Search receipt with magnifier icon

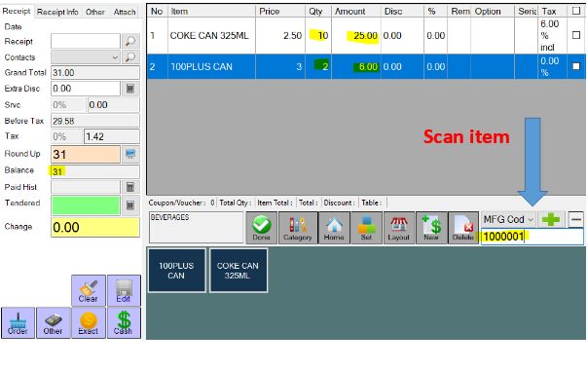click(130, 41)
